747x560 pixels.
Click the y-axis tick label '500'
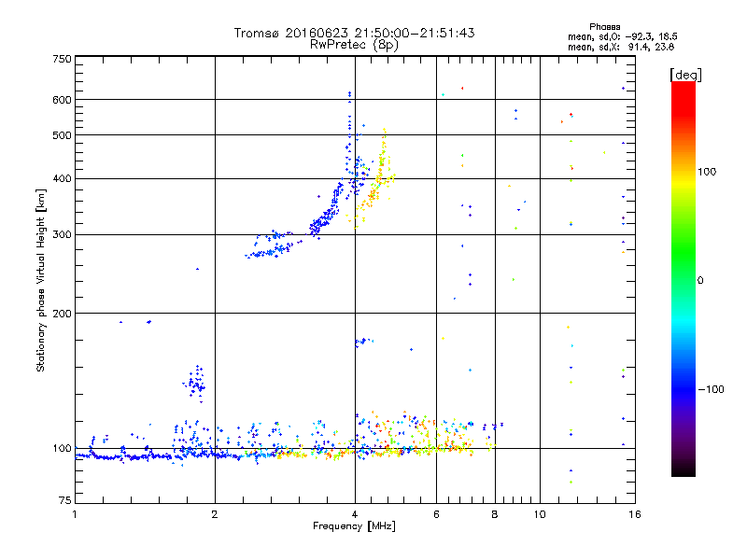[x=62, y=135]
